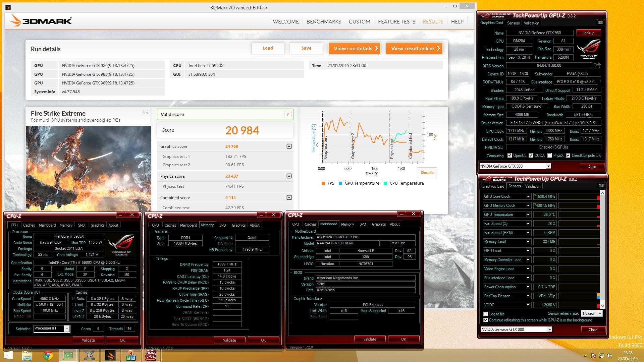Toggle Continue refreshing in background checkbox
644x362 pixels.
[486, 320]
